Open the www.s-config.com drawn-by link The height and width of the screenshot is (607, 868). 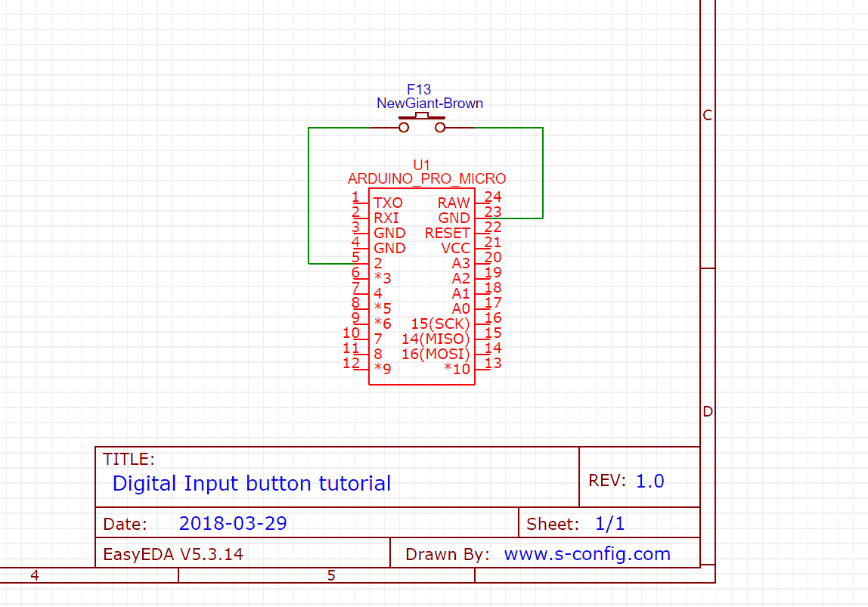tap(587, 554)
